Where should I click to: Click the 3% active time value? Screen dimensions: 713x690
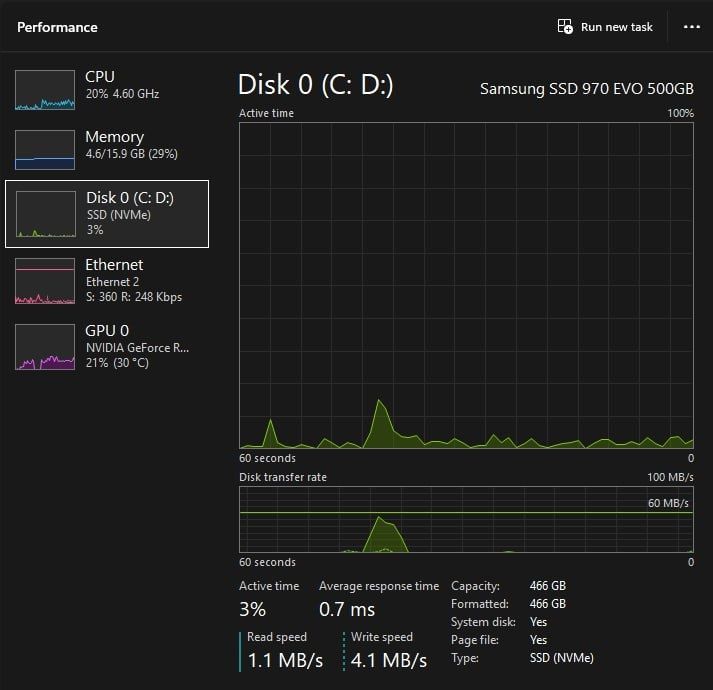(252, 609)
